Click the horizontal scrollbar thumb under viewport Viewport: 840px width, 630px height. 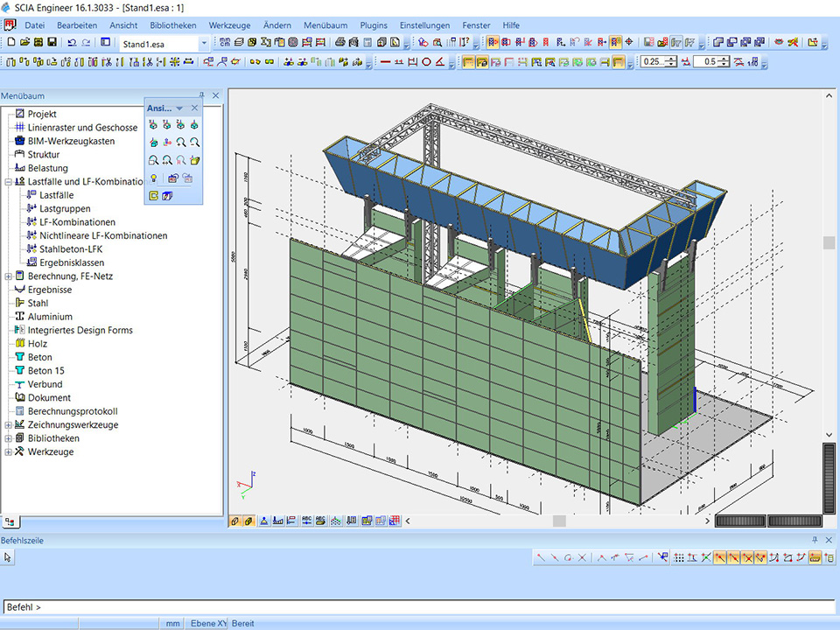559,521
